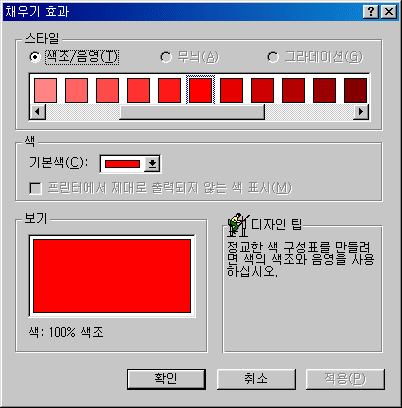Toggle the printer color warning checkbox

pyautogui.click(x=36, y=188)
